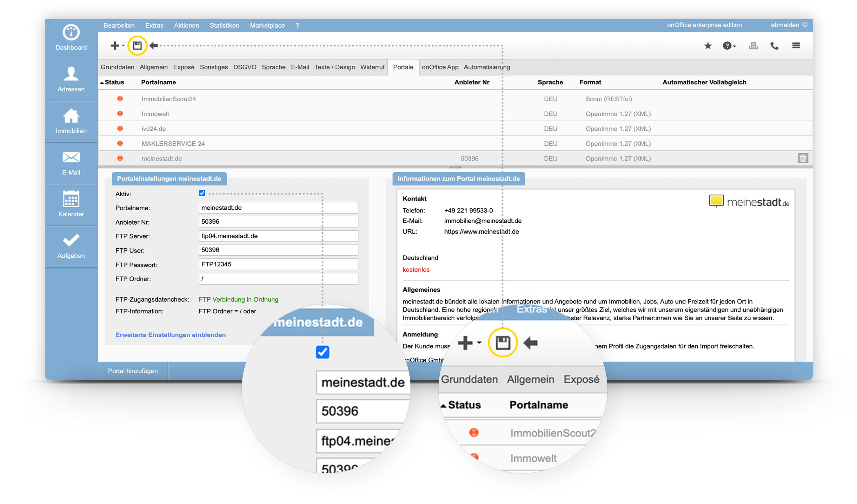
Task: Click the Portalname column header
Action: coord(158,82)
